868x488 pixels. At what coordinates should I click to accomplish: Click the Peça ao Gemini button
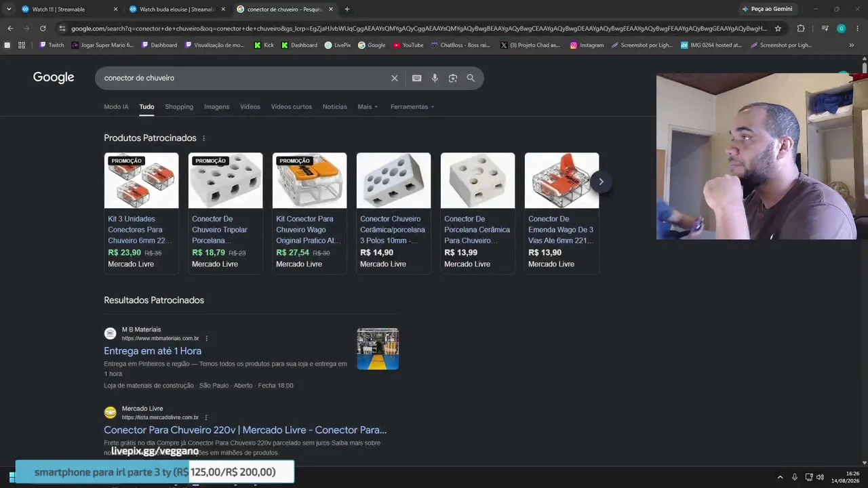[x=767, y=9]
